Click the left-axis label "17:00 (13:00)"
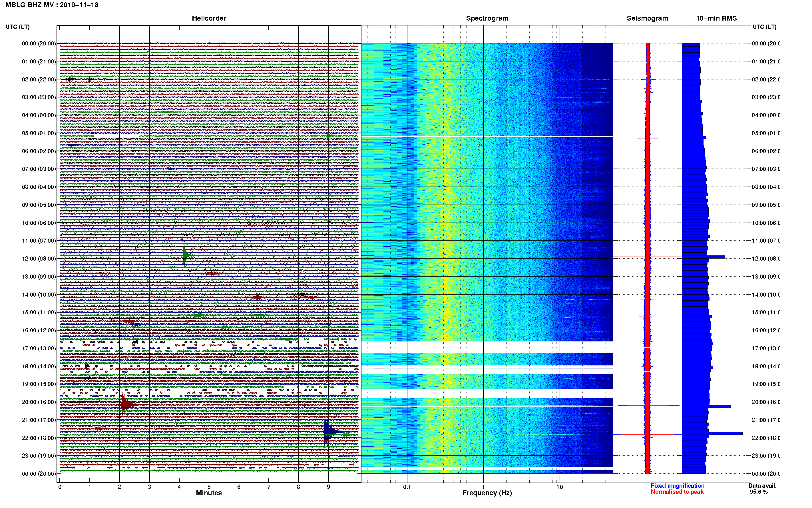The image size is (812, 508). [x=39, y=348]
